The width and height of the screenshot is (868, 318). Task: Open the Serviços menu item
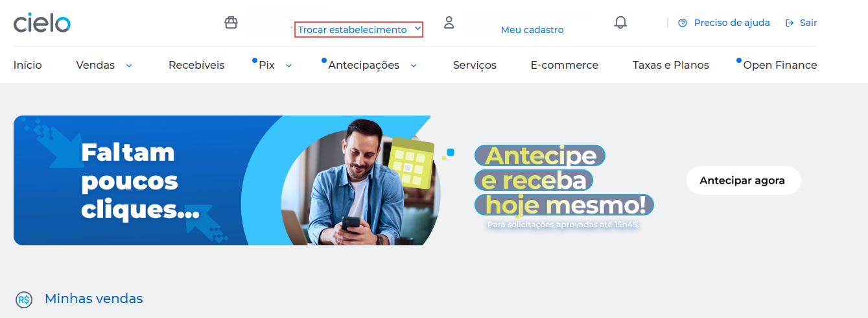[x=475, y=65]
